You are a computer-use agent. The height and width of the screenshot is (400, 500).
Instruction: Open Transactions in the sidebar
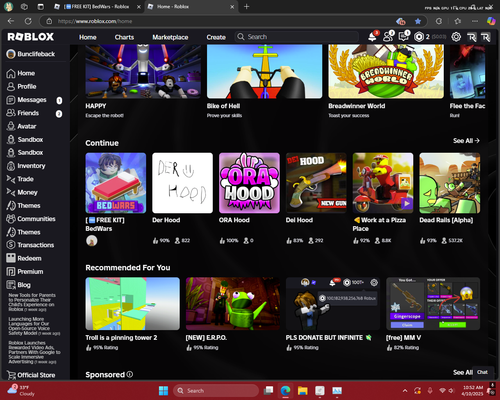30,245
